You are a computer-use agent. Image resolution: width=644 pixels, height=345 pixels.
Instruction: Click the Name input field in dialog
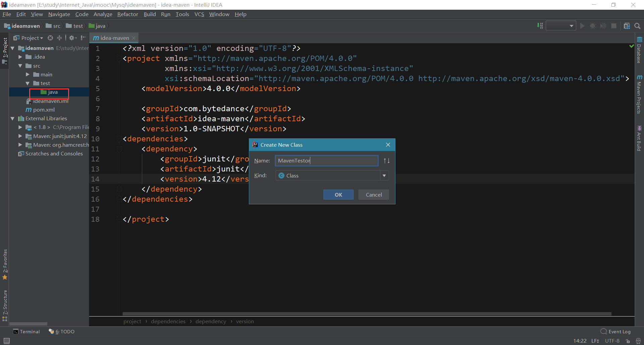pos(327,160)
